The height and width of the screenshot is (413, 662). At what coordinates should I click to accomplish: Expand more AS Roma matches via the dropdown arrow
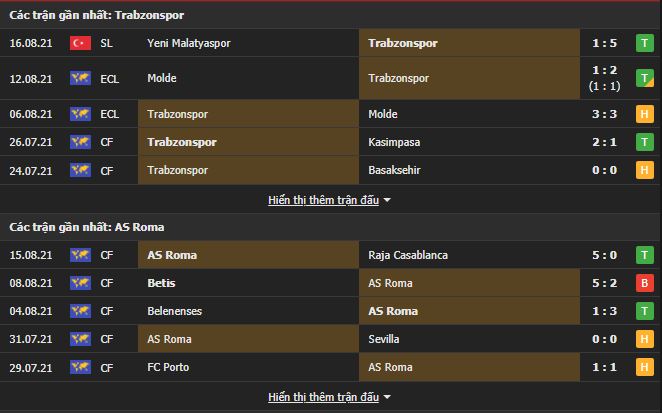click(387, 397)
